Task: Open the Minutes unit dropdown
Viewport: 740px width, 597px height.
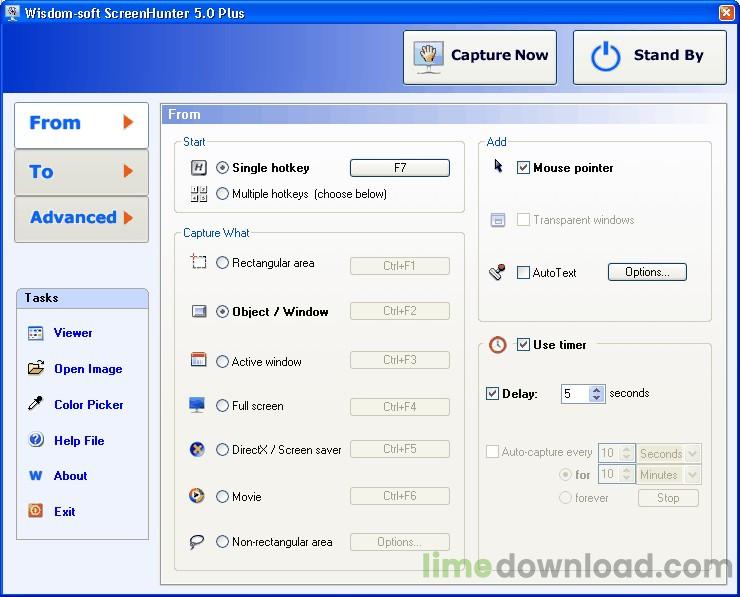Action: click(x=693, y=475)
